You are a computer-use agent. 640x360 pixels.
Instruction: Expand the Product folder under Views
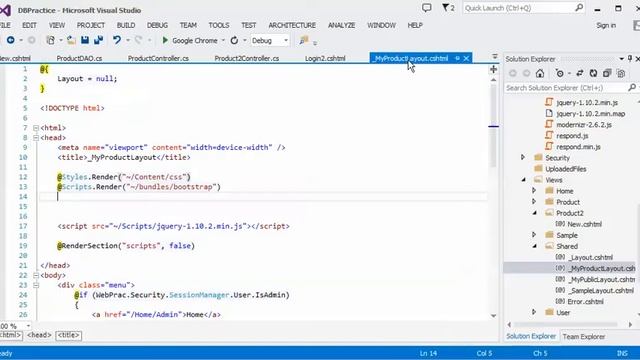(534, 201)
